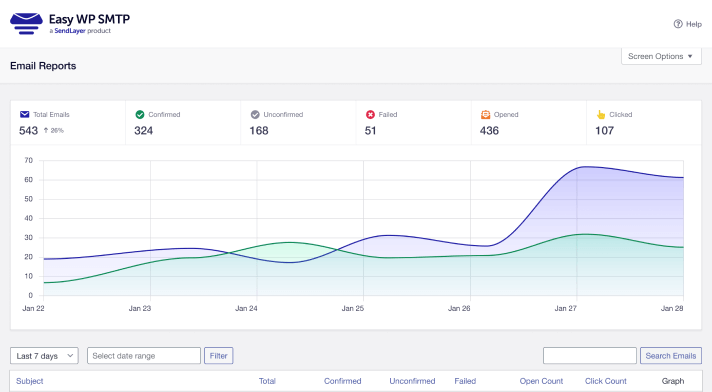Open the Last 7 days dropdown
Screen dimensions: 712x392
pyautogui.click(x=44, y=356)
